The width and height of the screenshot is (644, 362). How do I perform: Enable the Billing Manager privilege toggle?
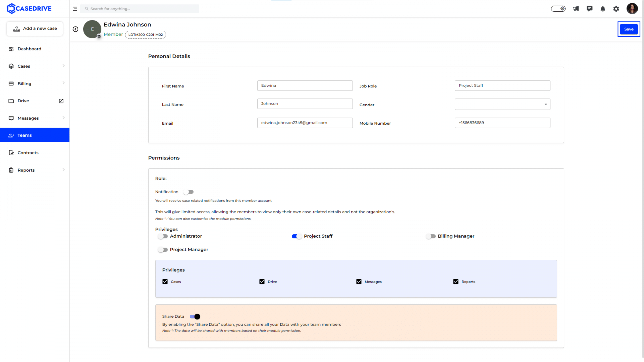(x=431, y=236)
